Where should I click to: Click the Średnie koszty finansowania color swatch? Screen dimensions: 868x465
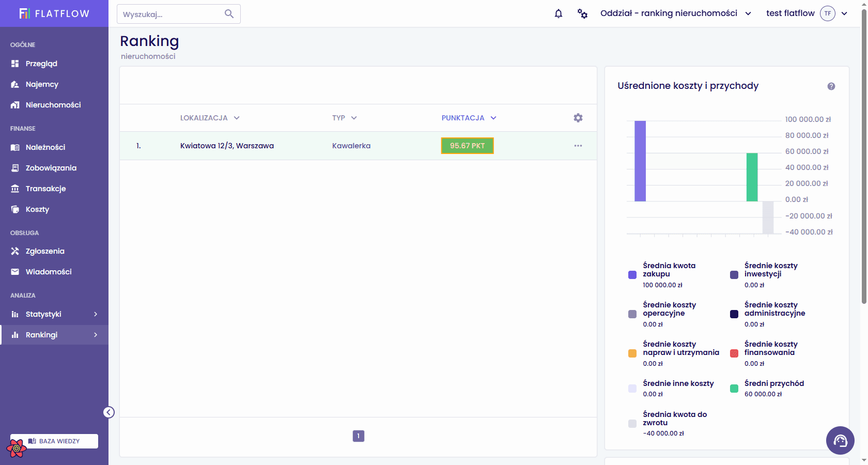[x=734, y=353]
